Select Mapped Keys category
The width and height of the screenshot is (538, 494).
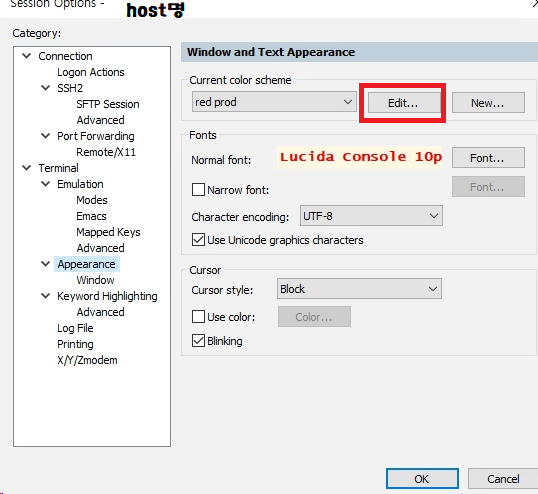108,232
